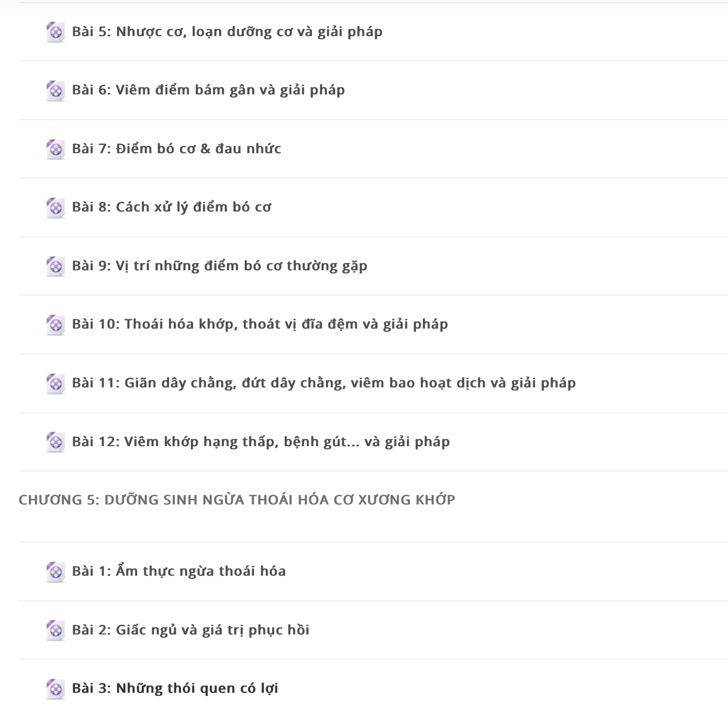Select lesson Viêm khớp hạng thấp, bệnh gút
728x717 pixels.
(261, 442)
